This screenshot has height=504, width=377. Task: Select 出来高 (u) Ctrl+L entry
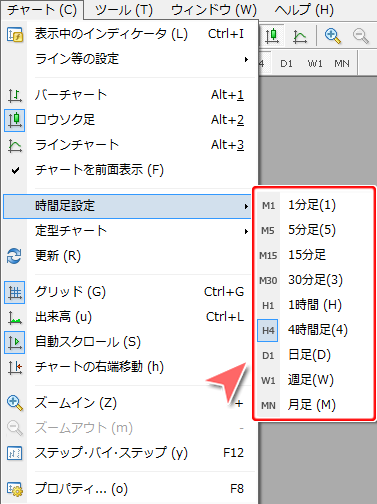coord(127,317)
